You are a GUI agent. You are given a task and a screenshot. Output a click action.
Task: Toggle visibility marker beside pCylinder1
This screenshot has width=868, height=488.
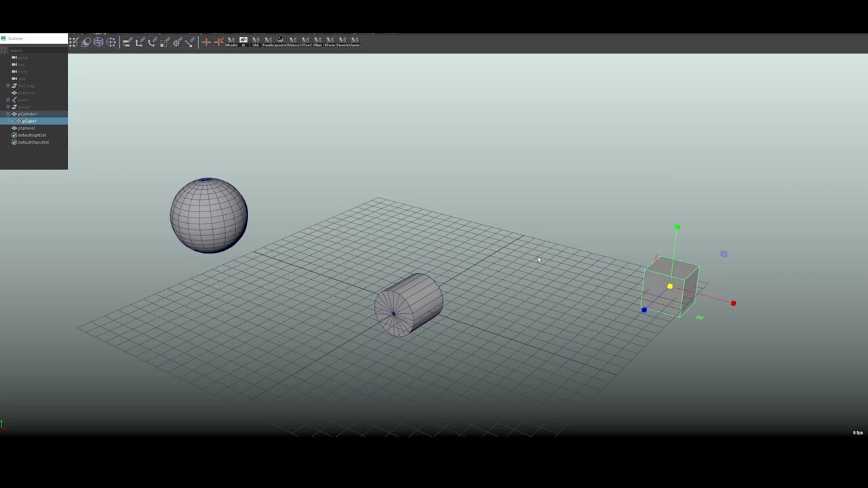(x=9, y=114)
